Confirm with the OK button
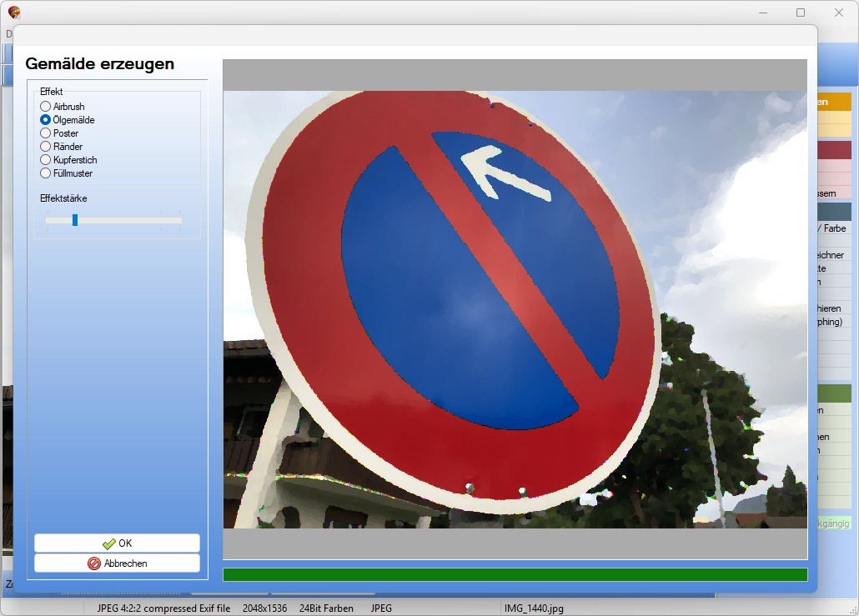The width and height of the screenshot is (859, 616). pos(118,543)
